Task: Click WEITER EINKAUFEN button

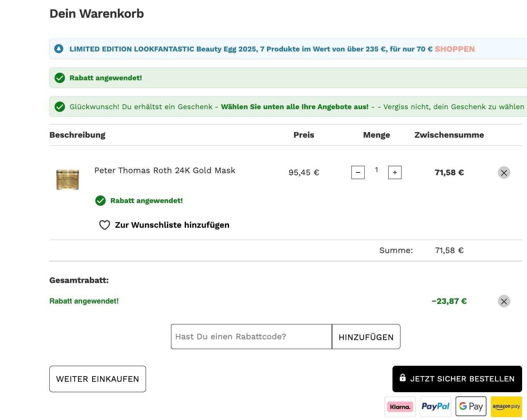Action: [98, 379]
